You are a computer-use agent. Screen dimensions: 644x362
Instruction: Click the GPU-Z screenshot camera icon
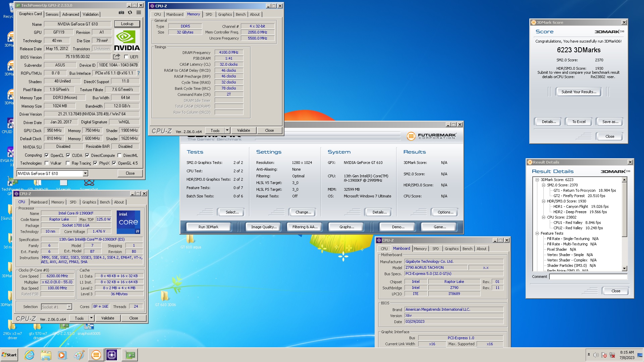coord(121,13)
